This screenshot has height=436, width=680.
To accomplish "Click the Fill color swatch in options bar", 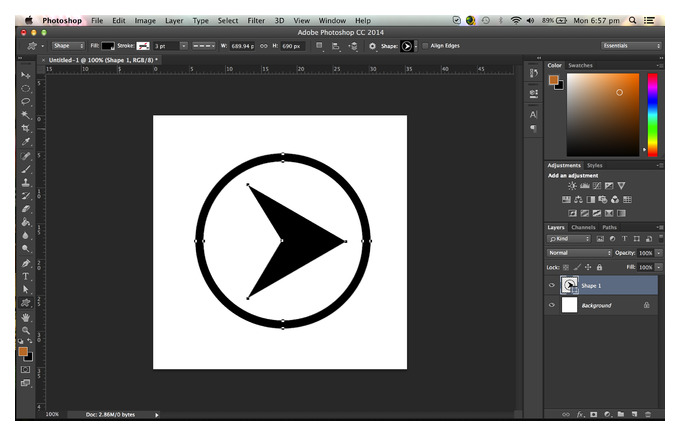I will [108, 46].
